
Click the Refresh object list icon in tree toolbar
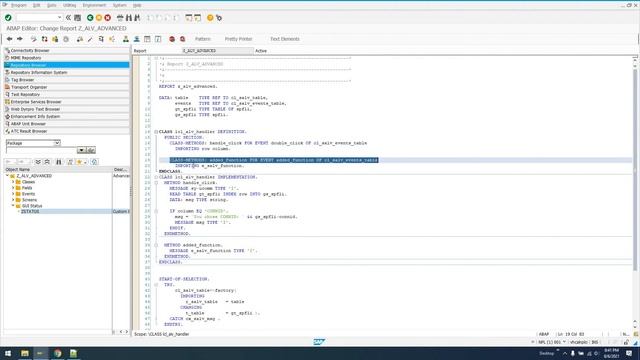click(94, 162)
